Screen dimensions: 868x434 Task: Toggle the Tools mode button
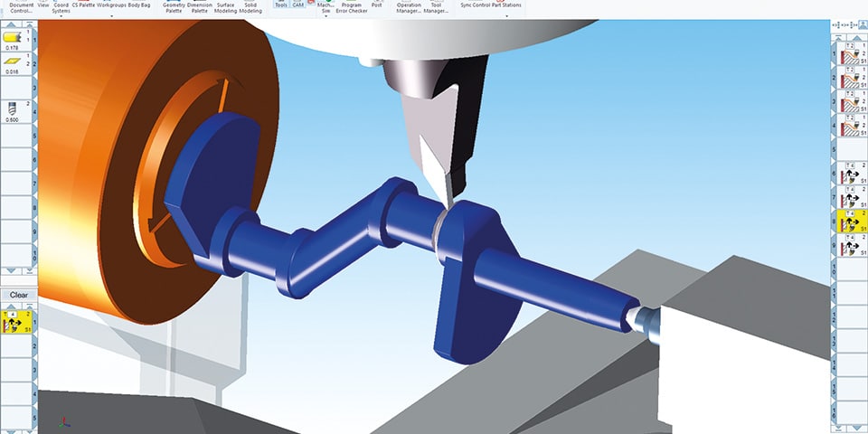coord(280,5)
